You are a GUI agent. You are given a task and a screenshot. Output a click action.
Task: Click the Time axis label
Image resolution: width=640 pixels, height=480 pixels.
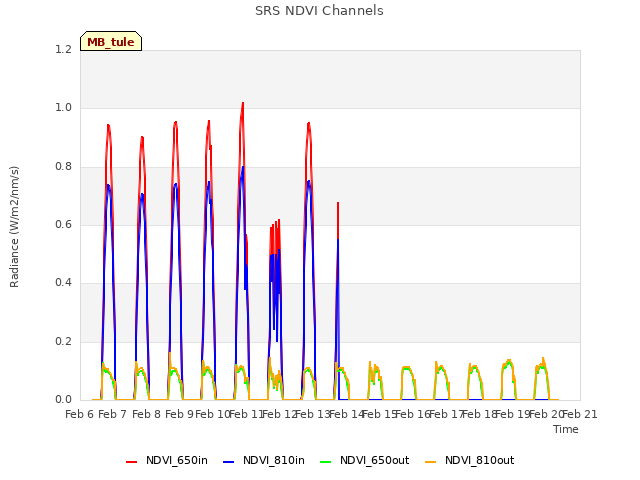tap(566, 429)
